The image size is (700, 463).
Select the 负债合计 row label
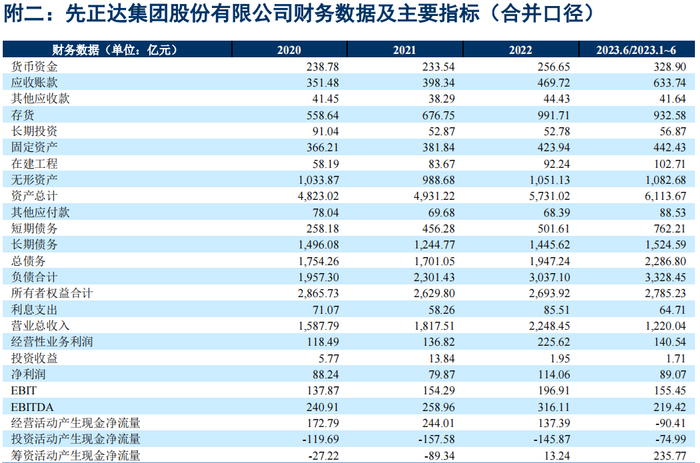coord(34,277)
